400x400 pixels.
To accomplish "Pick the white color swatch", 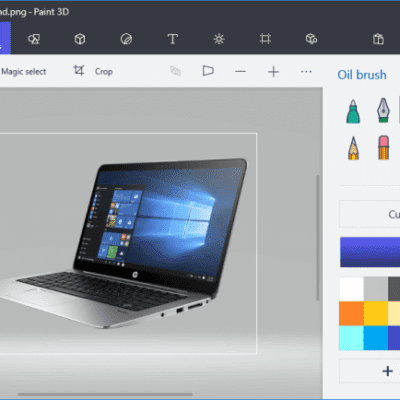I will coord(351,289).
